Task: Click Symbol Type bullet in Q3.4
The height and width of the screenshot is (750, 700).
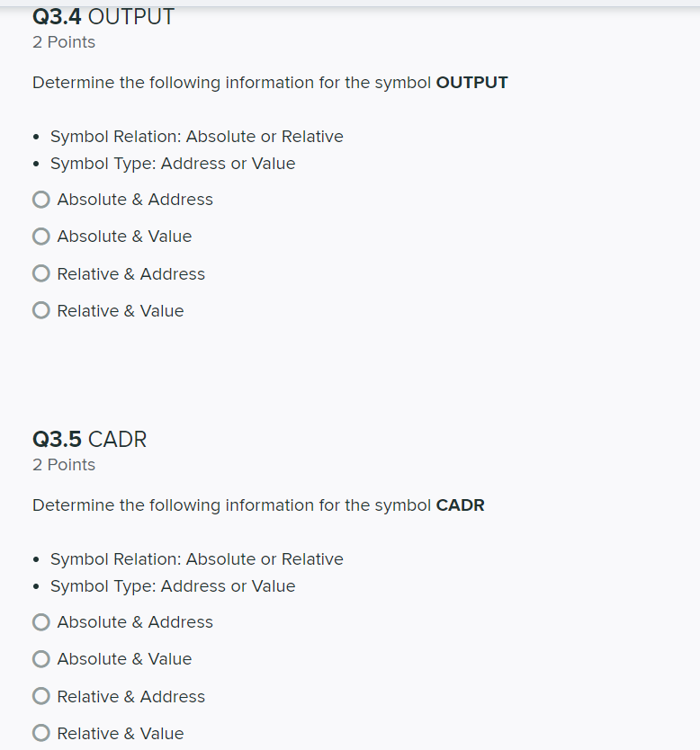Action: click(x=173, y=164)
